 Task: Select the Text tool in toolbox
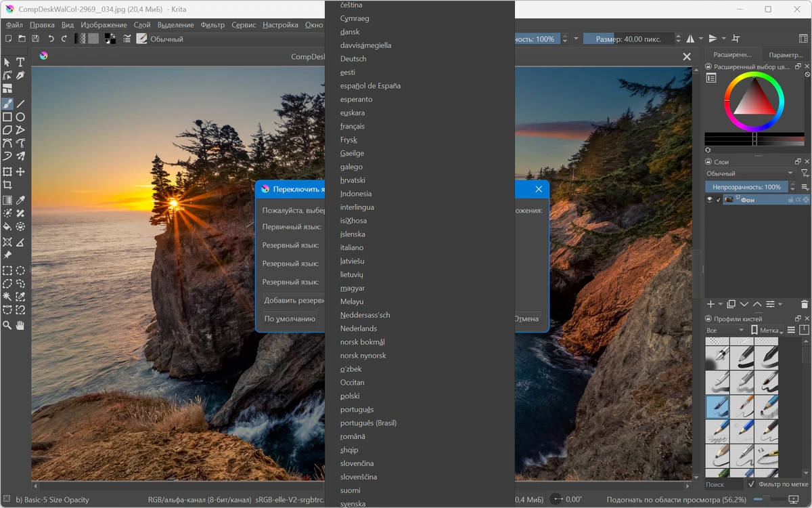coord(20,62)
